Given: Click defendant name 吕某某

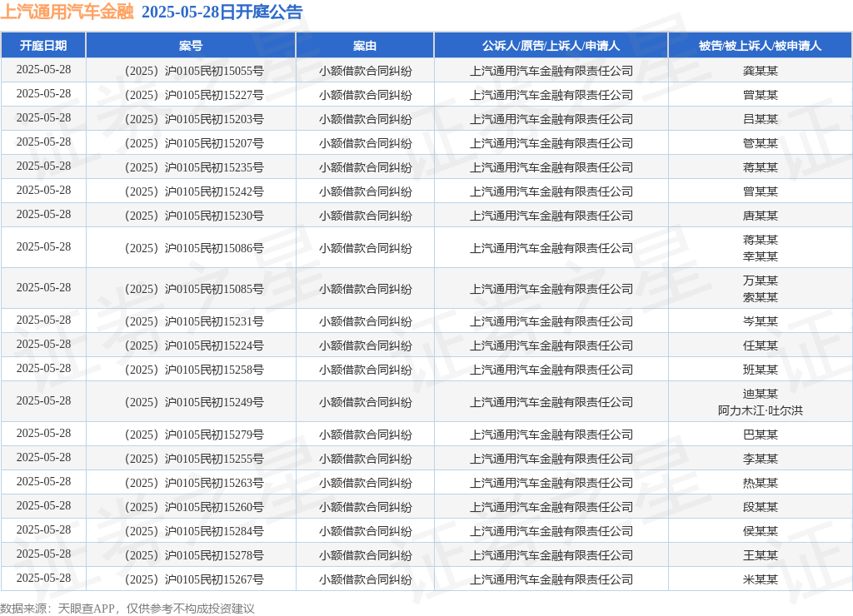Looking at the screenshot, I should (x=760, y=119).
